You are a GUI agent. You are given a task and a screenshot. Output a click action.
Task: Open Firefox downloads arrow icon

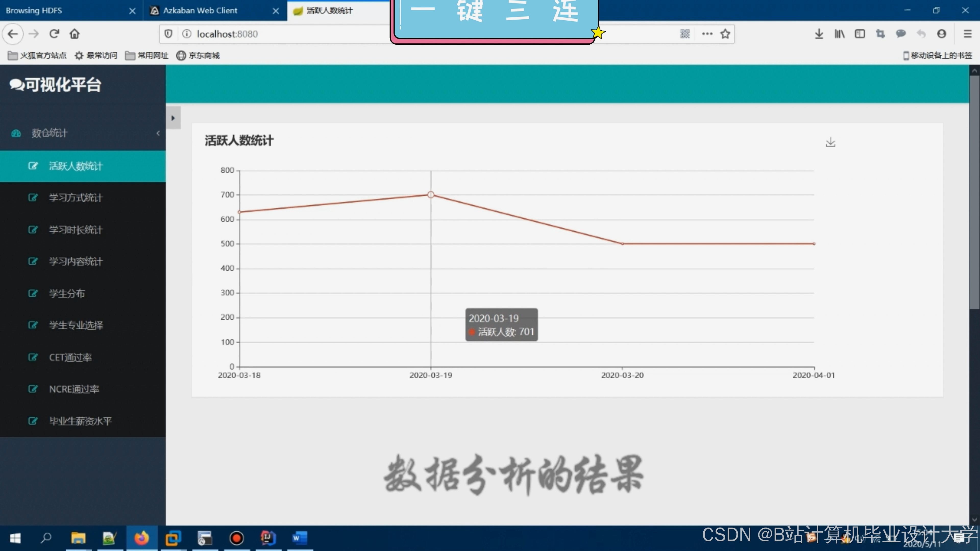click(819, 34)
